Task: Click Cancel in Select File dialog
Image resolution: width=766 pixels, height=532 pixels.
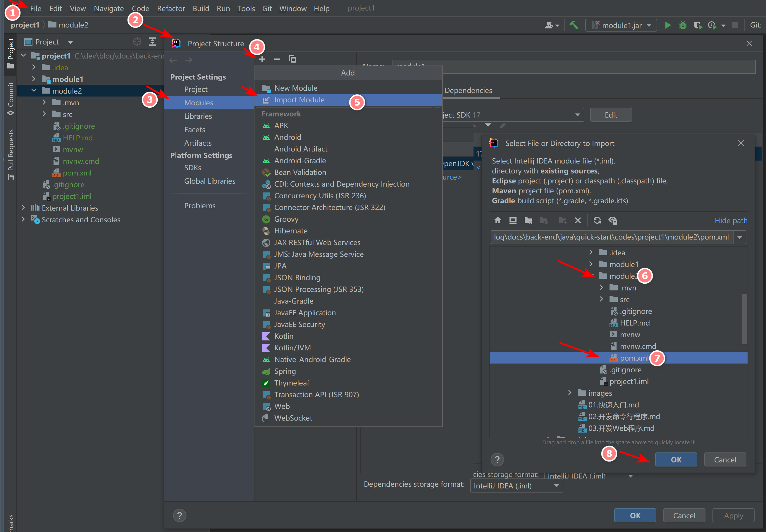Action: point(725,460)
